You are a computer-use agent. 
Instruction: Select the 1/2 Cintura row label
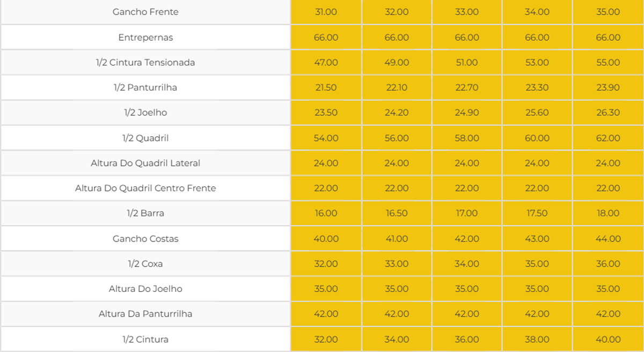coord(145,340)
